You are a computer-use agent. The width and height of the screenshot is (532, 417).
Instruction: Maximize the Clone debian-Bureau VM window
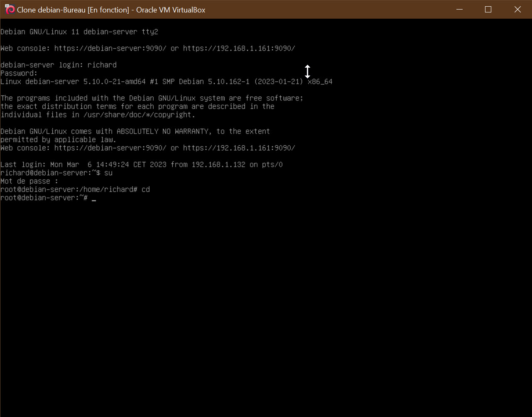(488, 10)
